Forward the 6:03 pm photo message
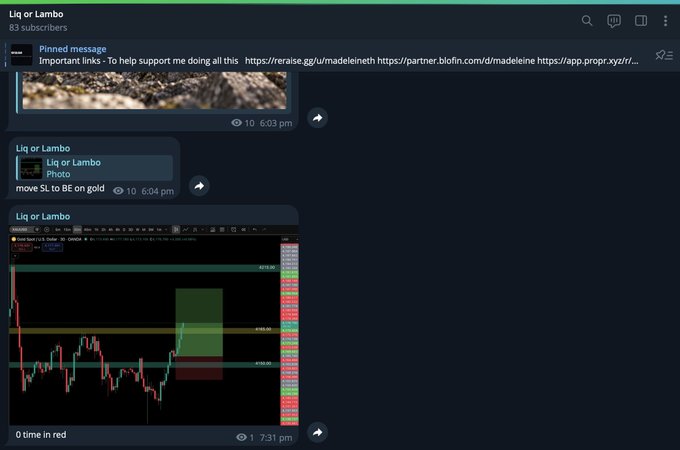This screenshot has width=680, height=450. pos(317,118)
